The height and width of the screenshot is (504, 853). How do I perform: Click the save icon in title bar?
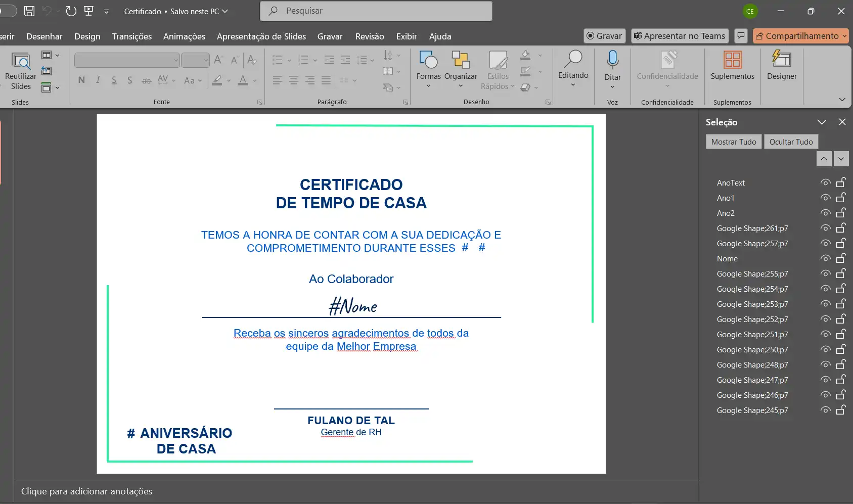(29, 11)
